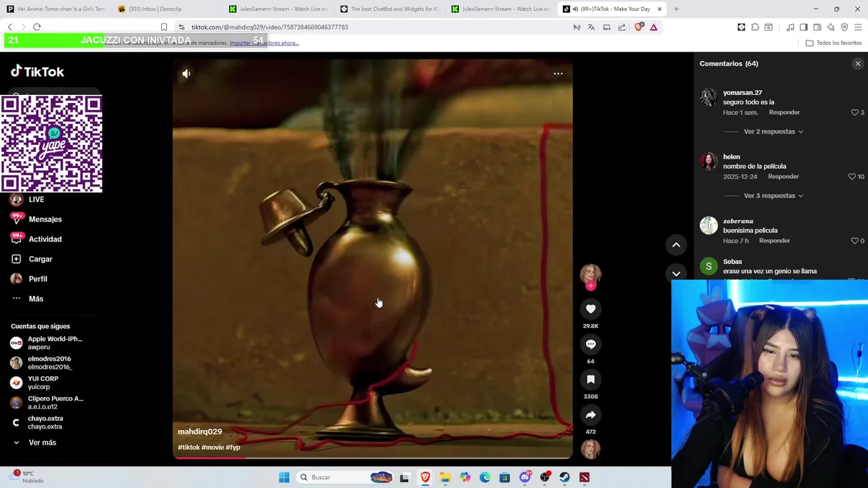Open chayo.extra followed account
Viewport: 868px width, 488px height.
coord(37,422)
